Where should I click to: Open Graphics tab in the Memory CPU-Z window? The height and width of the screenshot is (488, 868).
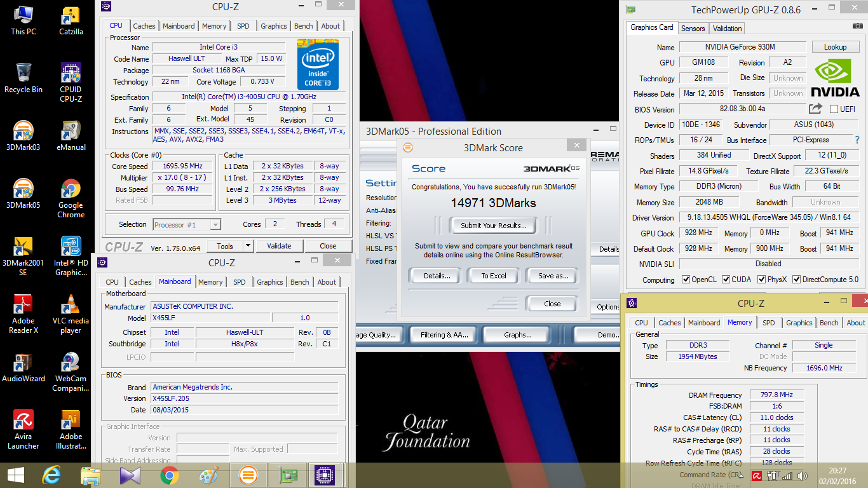799,323
